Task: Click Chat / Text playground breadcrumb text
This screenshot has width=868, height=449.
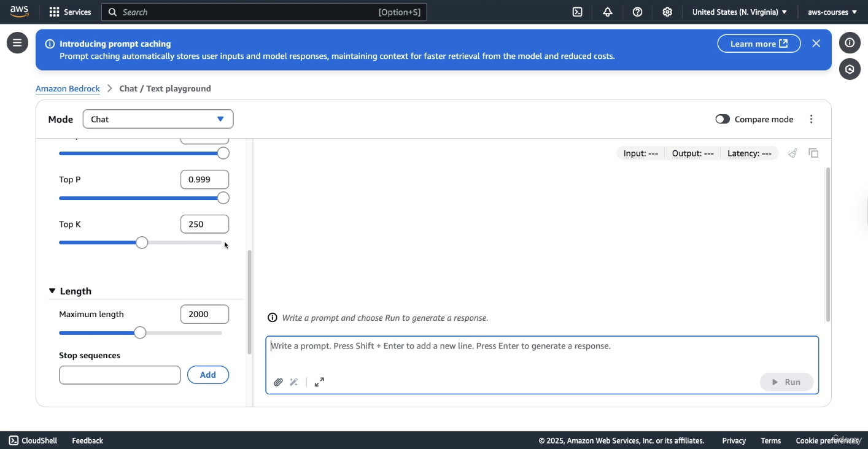Action: 165,88
